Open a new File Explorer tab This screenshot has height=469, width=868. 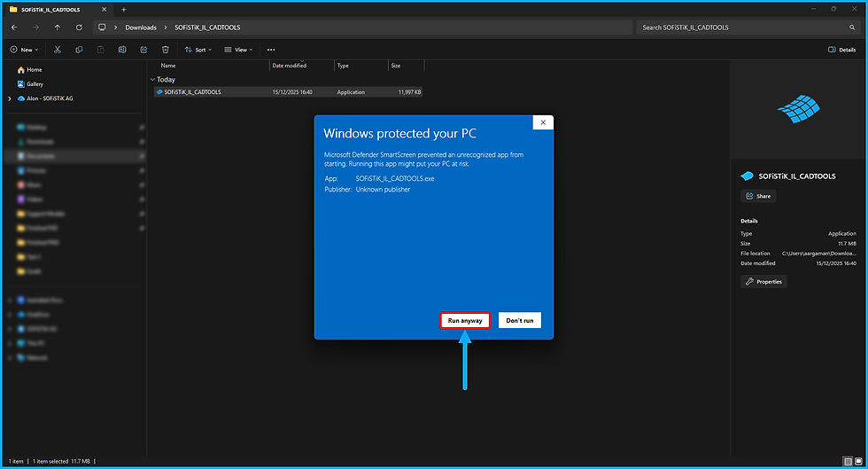point(124,10)
